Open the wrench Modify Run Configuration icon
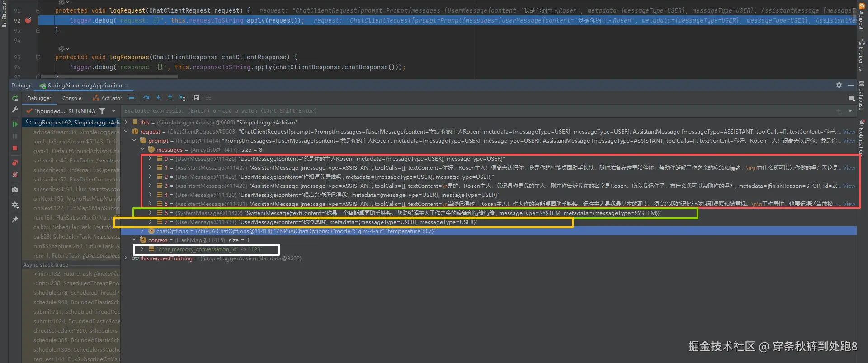Image resolution: width=868 pixels, height=363 pixels. pyautogui.click(x=15, y=110)
